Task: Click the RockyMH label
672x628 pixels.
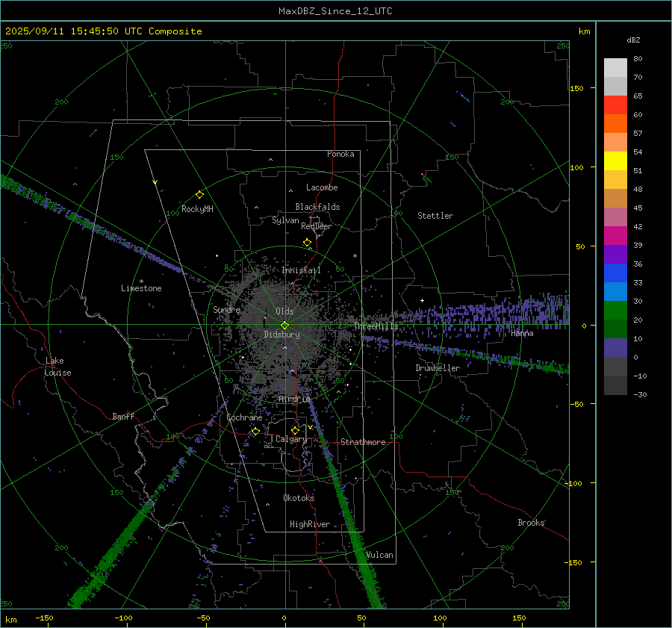Action: (197, 209)
